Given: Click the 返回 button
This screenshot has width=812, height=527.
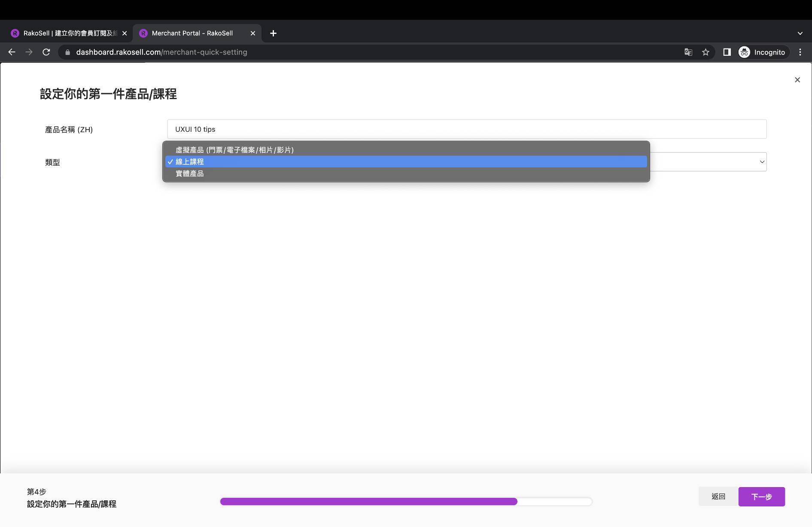Looking at the screenshot, I should [x=718, y=497].
